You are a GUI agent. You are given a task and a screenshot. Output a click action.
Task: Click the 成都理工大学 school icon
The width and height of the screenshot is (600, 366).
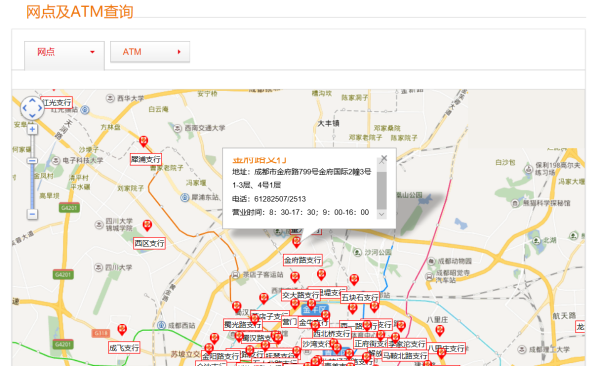(x=522, y=349)
